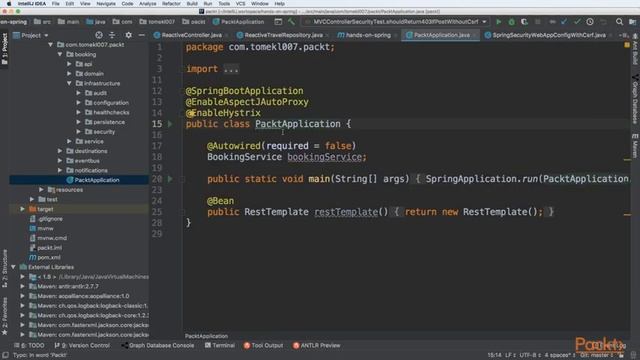Expand the target folder
The width and height of the screenshot is (640, 360).
pos(22,209)
